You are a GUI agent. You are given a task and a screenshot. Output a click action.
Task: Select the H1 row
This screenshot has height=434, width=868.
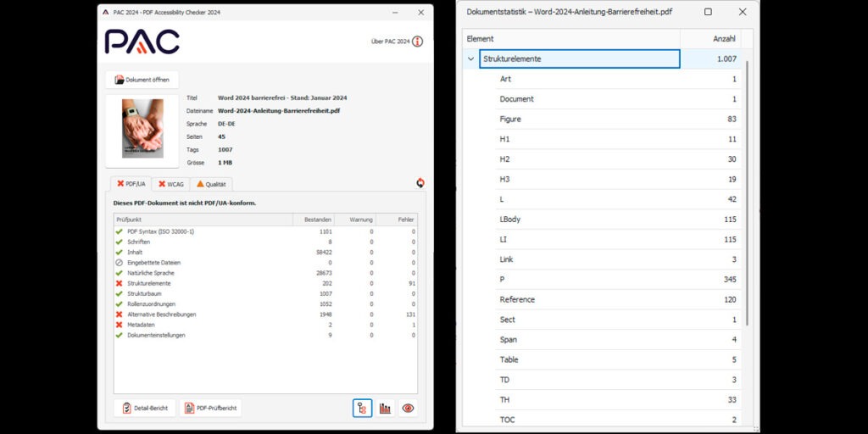(x=618, y=139)
